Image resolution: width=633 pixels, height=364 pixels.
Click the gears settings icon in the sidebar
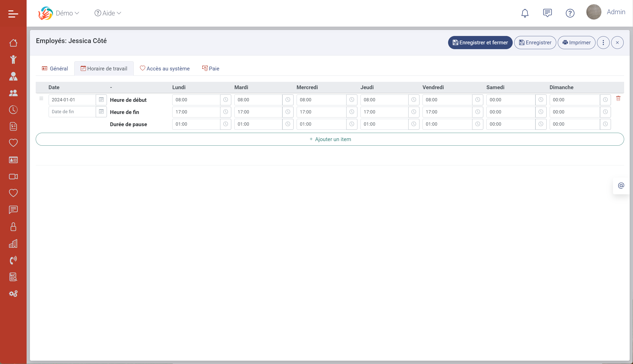pyautogui.click(x=13, y=294)
